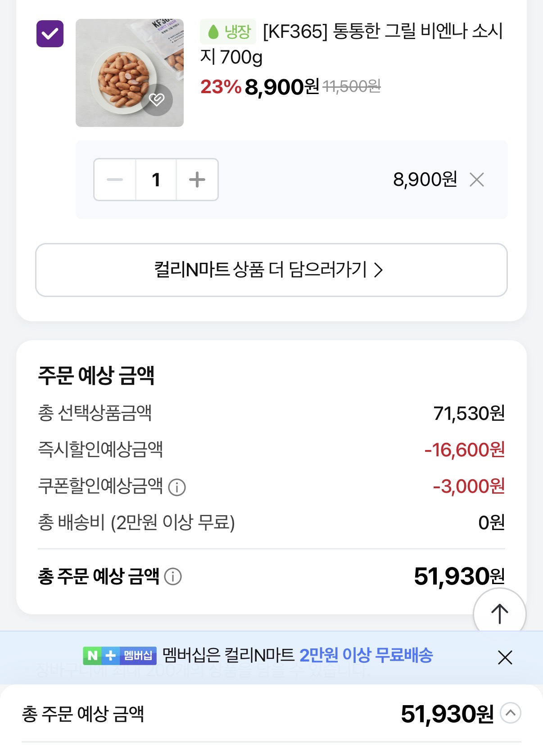Screen dimensions: 543x756
Task: Decrease quantity with the minus button
Action: 115,180
